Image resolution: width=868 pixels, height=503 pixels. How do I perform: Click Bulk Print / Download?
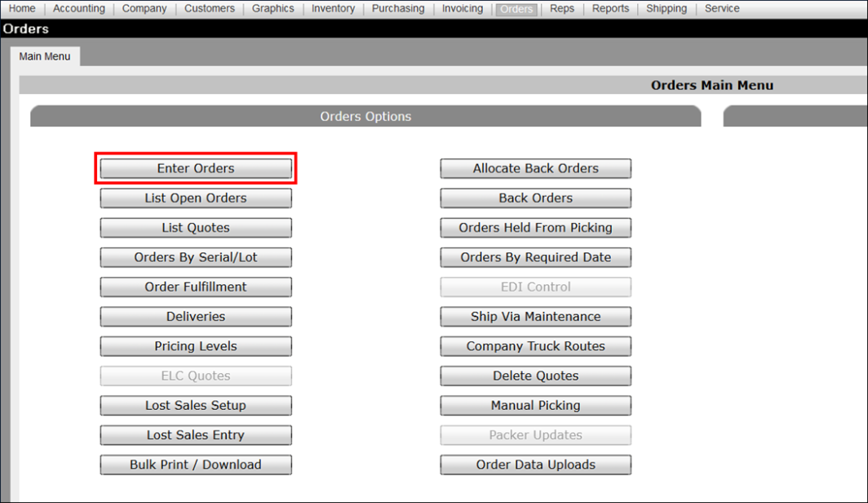(x=196, y=465)
